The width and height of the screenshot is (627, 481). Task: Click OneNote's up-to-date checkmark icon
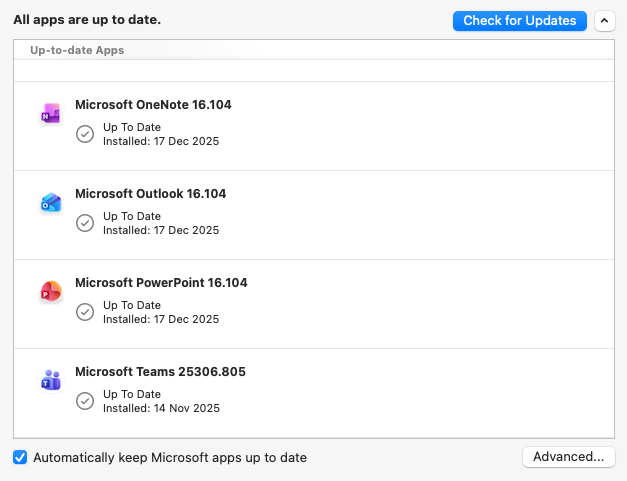click(x=85, y=134)
